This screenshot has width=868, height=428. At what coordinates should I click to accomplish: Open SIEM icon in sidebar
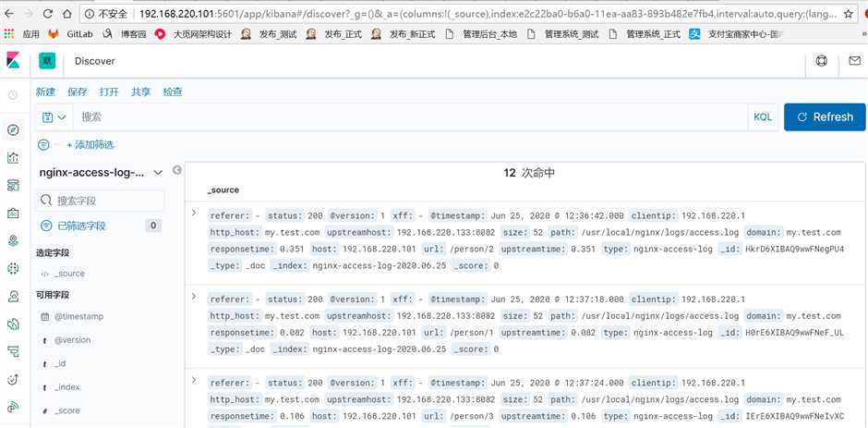[13, 407]
